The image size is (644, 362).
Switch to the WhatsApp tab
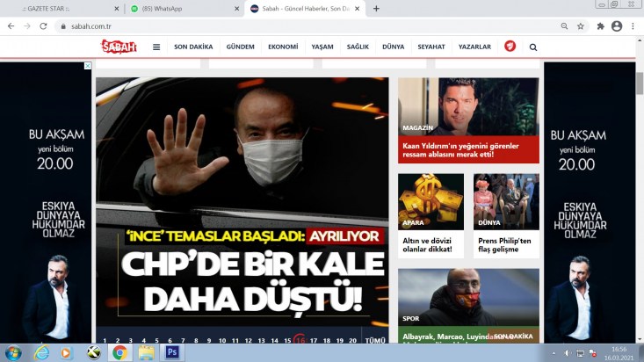pyautogui.click(x=183, y=9)
